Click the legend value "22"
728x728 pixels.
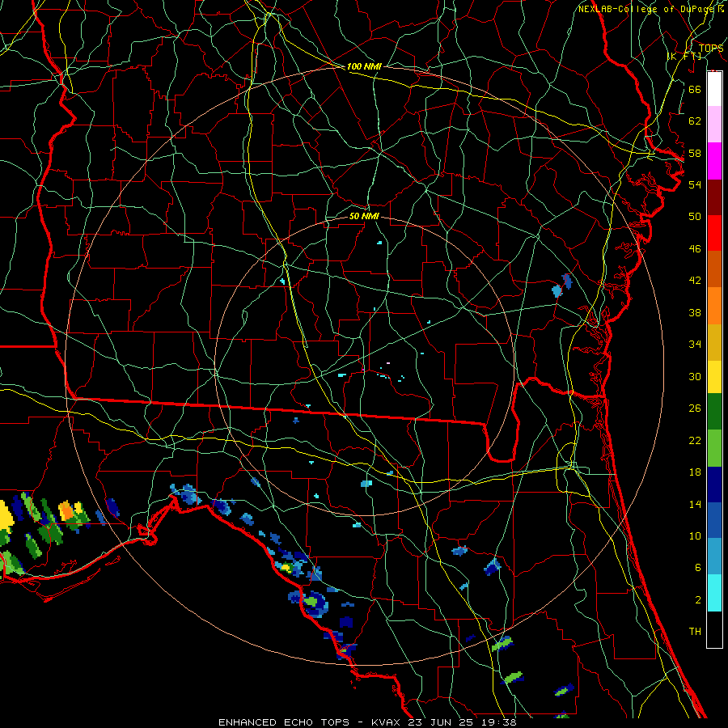[x=695, y=440]
